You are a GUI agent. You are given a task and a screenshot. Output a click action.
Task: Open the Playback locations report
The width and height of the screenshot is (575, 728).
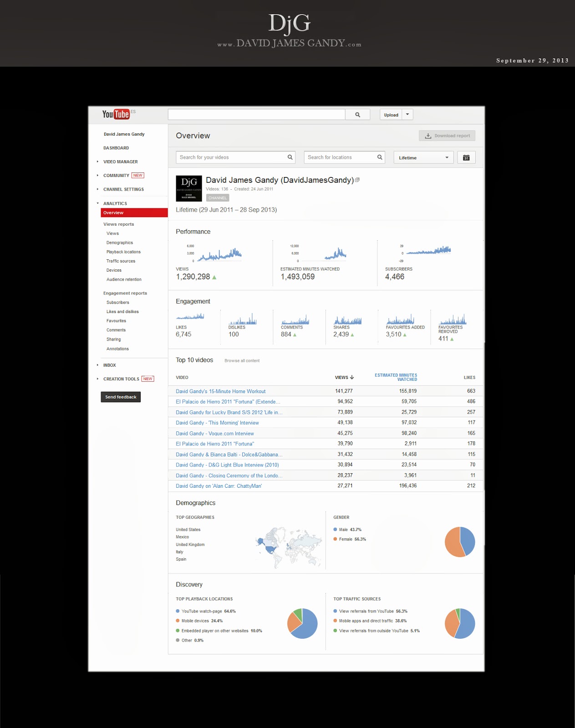click(x=123, y=252)
